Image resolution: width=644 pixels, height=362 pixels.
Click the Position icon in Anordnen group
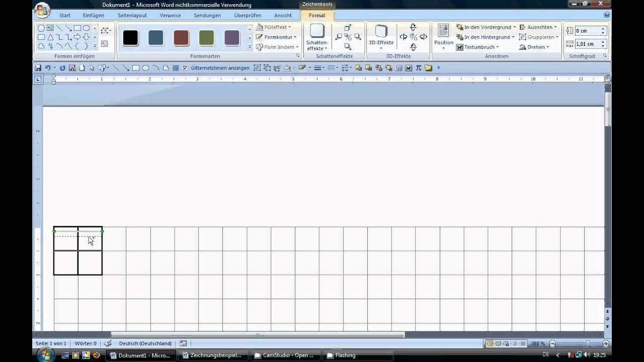point(443,35)
